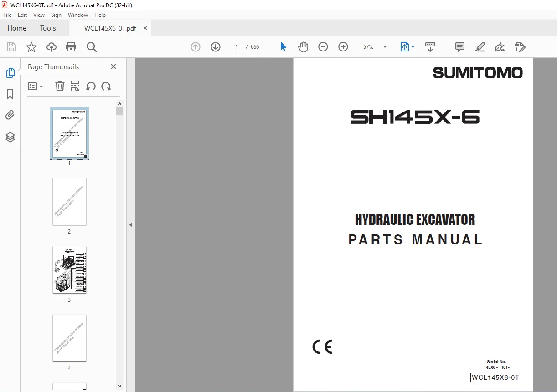Select the page 3 thumbnail
Screen dimensions: 557x392
(x=69, y=270)
